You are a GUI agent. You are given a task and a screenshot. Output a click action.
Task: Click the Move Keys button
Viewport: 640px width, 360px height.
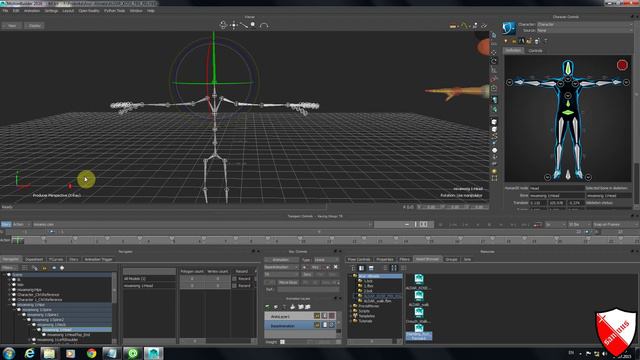[288, 282]
